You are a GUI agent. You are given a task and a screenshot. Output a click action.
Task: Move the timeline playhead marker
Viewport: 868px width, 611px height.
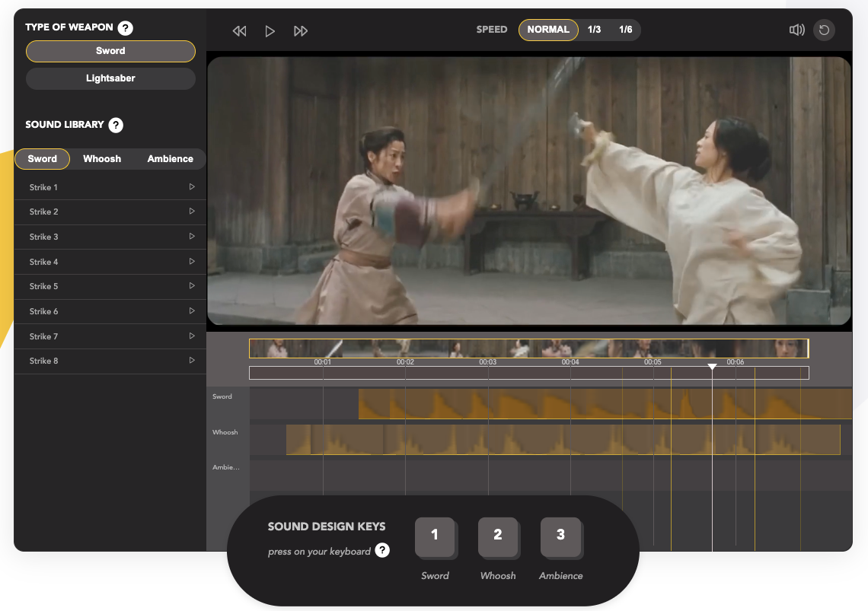click(711, 368)
